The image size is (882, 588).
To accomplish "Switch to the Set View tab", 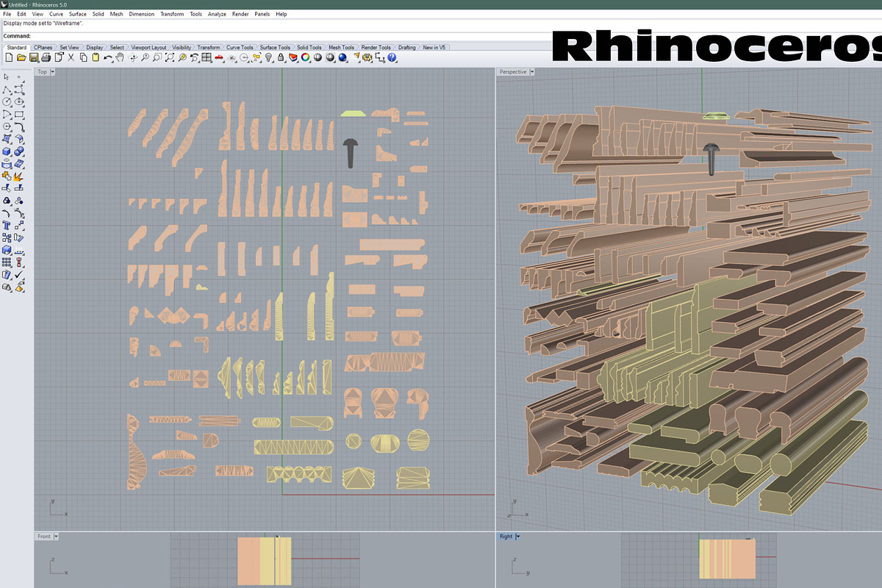I will pyautogui.click(x=69, y=47).
